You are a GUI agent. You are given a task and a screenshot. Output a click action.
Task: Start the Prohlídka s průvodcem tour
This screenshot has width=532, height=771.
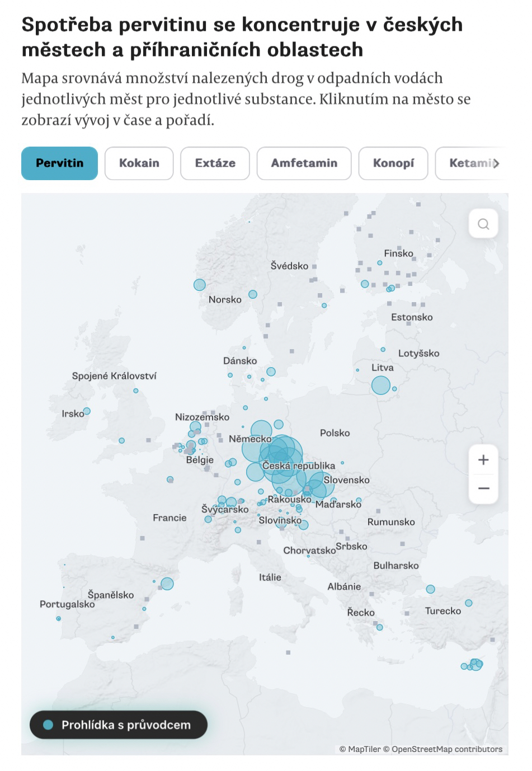[119, 725]
